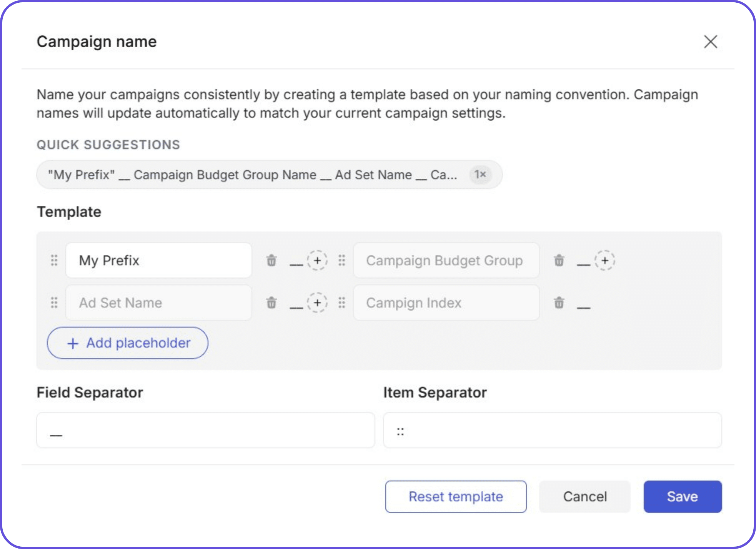Grab drag handle of Ad Set Name
Screen dimensions: 756x549
point(54,303)
